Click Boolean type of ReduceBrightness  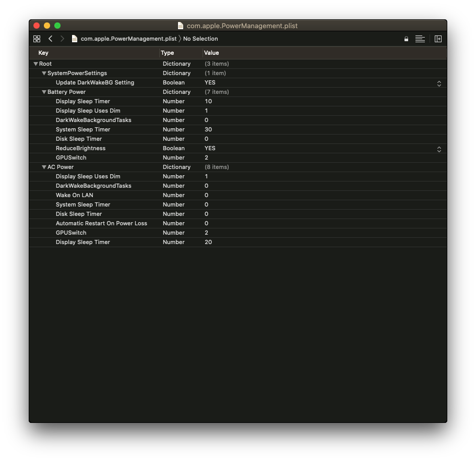pos(174,148)
